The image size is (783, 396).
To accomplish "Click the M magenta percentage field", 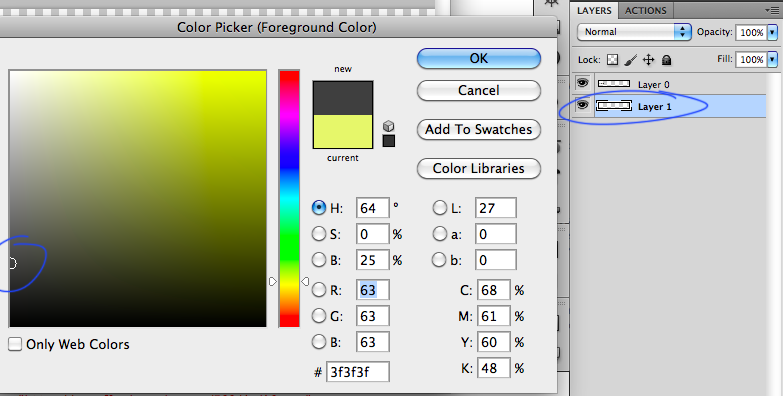I will coord(493,316).
